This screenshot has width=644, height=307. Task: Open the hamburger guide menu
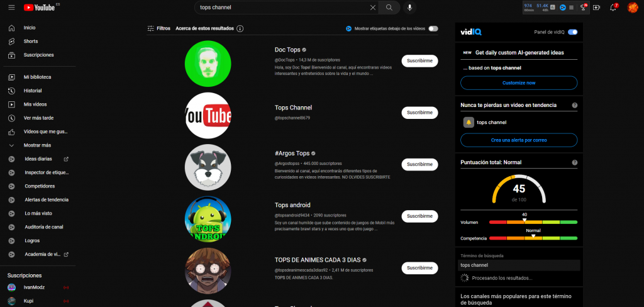tap(11, 8)
